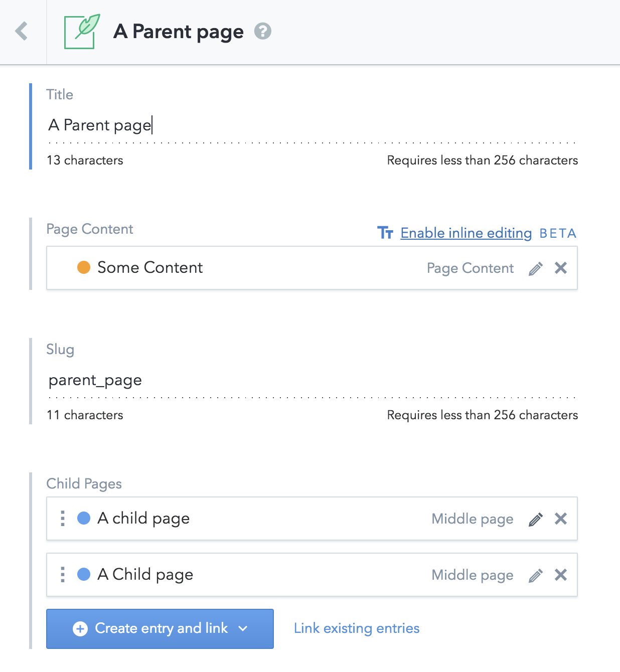Click the inline editing text-size icon

point(385,233)
